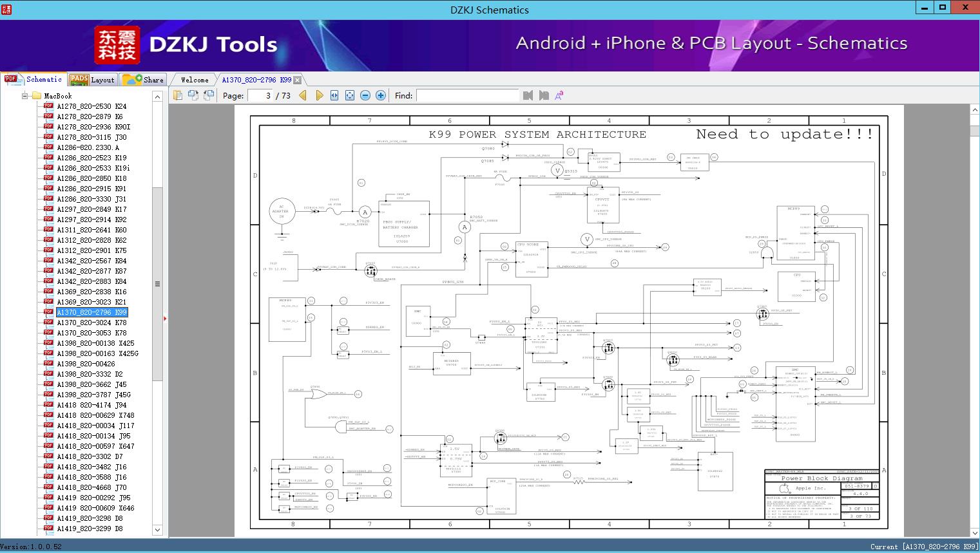This screenshot has height=553, width=980.
Task: Click the page number input field
Action: click(260, 95)
